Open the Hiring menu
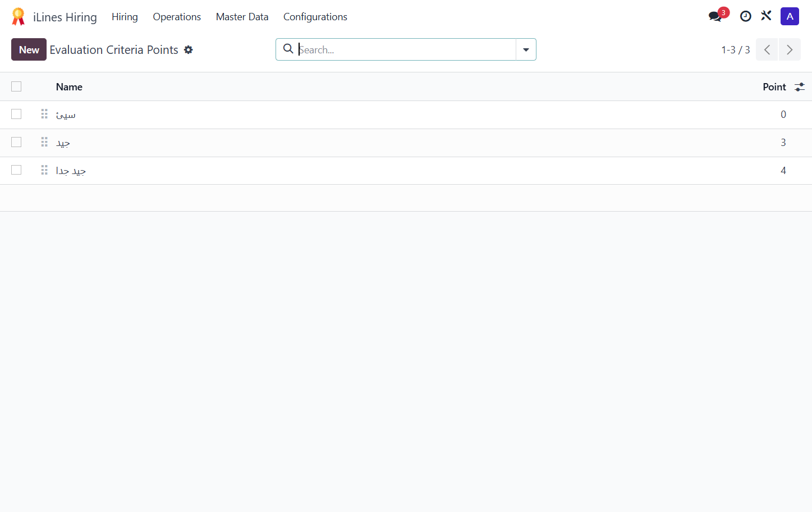 (125, 17)
